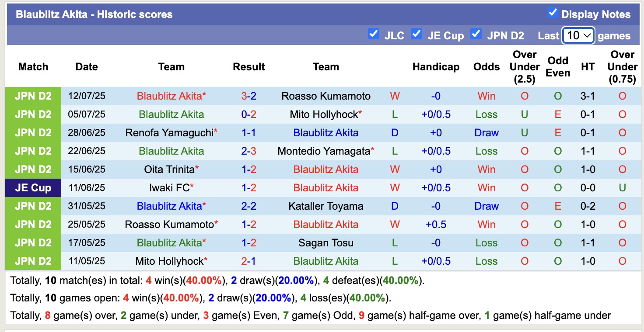Open the Mito Hollyhock team link
The image size is (644, 332).
tap(325, 114)
